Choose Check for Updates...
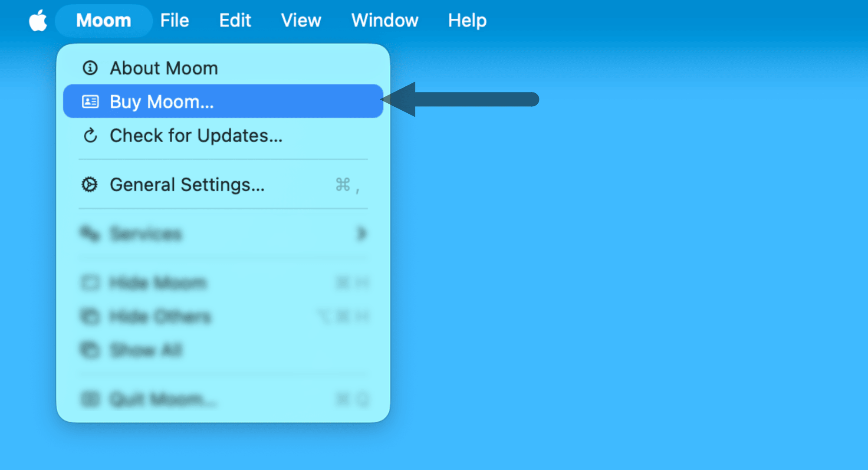This screenshot has width=868, height=470. [x=223, y=135]
